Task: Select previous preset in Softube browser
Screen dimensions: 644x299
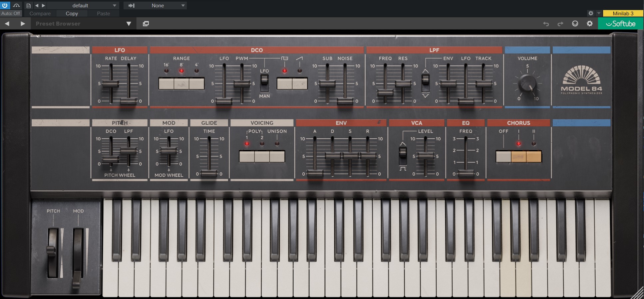Action: [x=7, y=24]
